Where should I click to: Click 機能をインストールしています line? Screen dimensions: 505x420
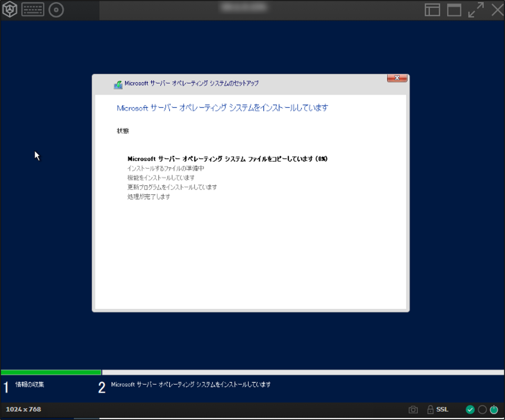tap(161, 178)
